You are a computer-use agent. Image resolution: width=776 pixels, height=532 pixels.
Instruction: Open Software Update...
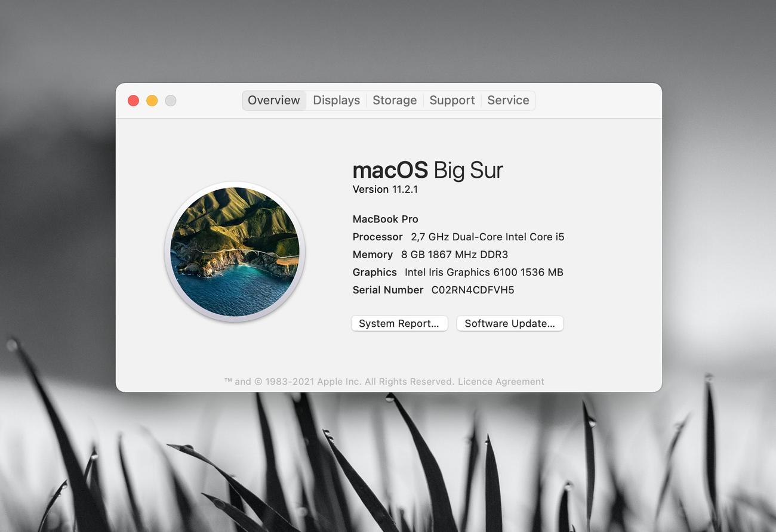click(x=510, y=323)
